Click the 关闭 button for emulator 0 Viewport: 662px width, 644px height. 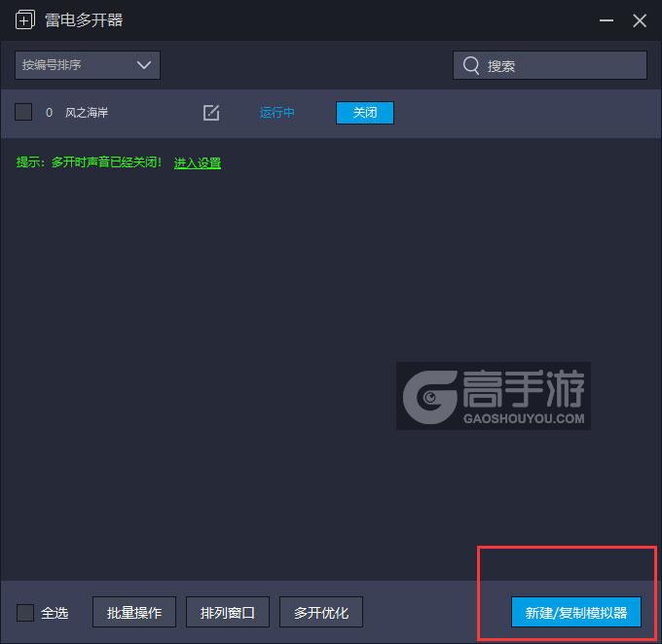(365, 113)
